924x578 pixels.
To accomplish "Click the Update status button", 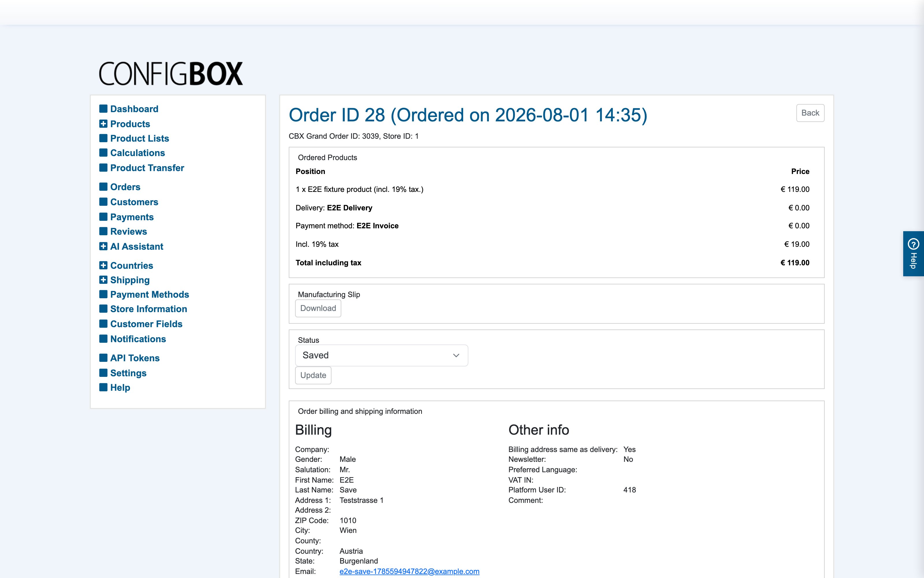I will pos(313,375).
